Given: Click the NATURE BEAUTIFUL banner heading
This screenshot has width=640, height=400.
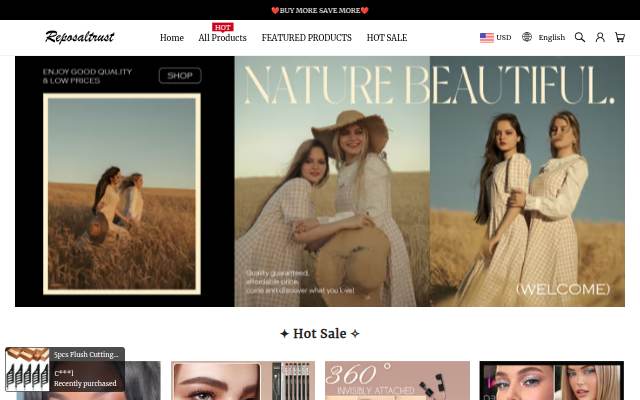Looking at the screenshot, I should [x=429, y=85].
